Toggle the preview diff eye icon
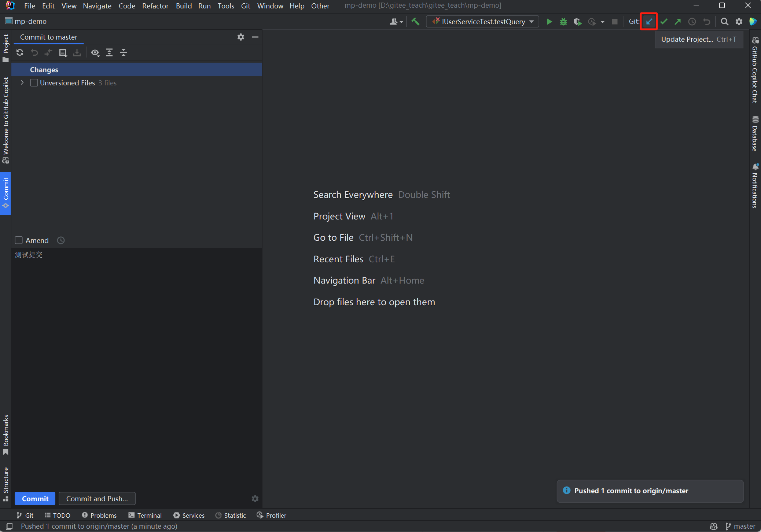 click(95, 52)
